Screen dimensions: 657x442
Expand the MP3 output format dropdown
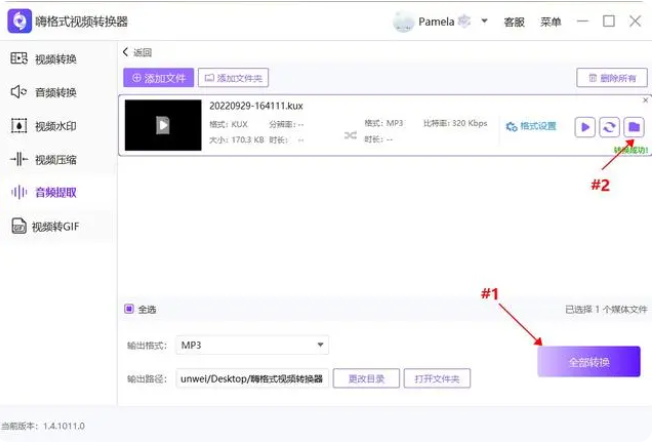point(252,345)
